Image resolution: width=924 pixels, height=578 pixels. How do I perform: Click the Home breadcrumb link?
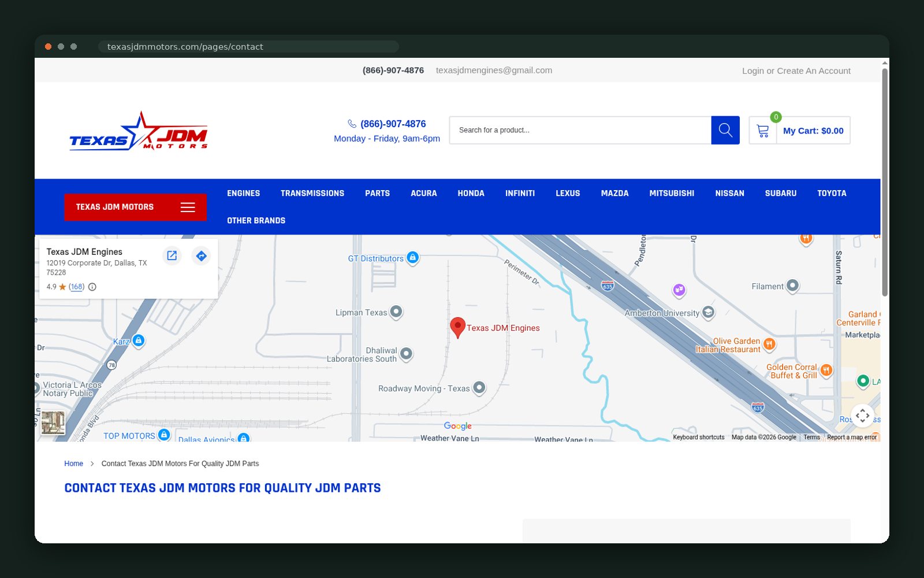point(73,464)
